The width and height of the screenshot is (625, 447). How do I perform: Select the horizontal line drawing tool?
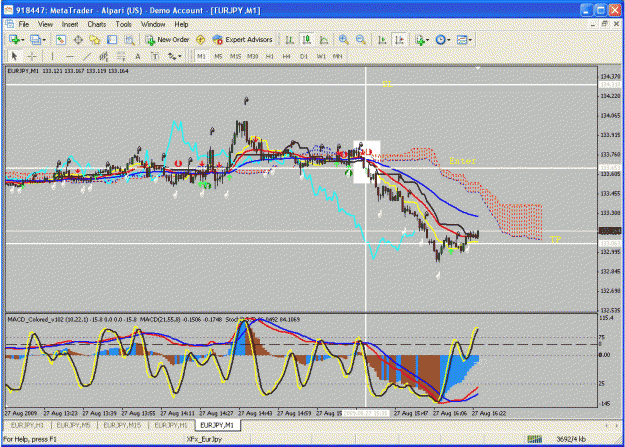pyautogui.click(x=70, y=56)
